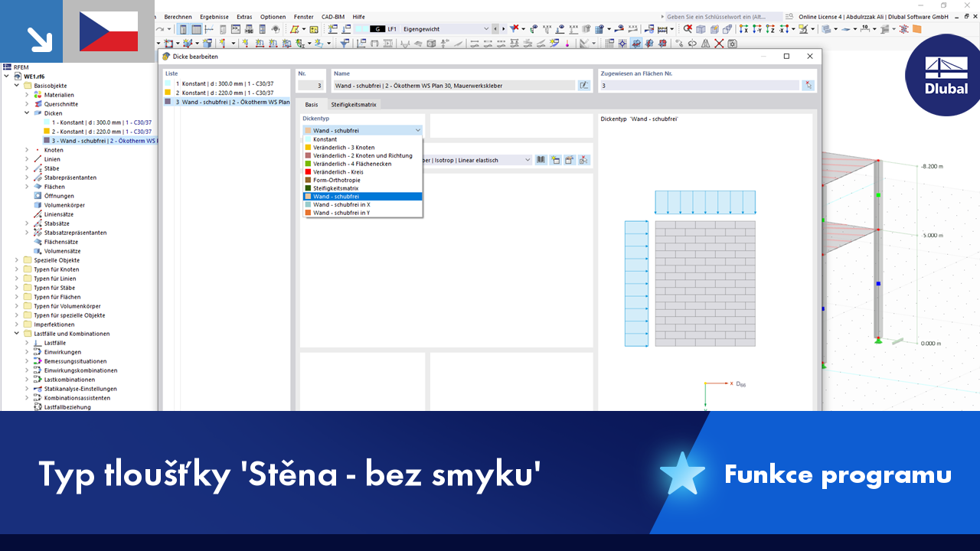Image resolution: width=980 pixels, height=551 pixels.
Task: Open the Optionen menu
Action: [273, 16]
